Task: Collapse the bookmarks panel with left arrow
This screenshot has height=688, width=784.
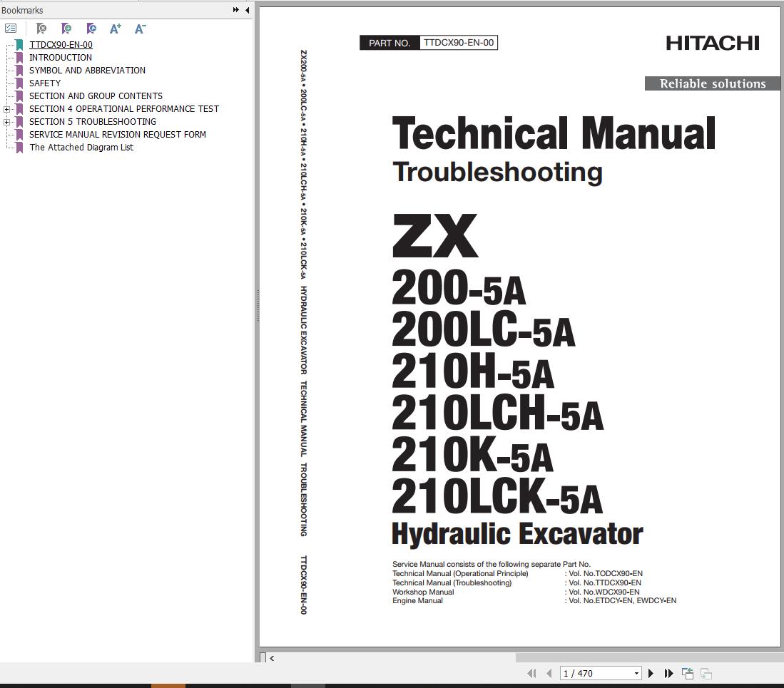Action: pyautogui.click(x=248, y=10)
